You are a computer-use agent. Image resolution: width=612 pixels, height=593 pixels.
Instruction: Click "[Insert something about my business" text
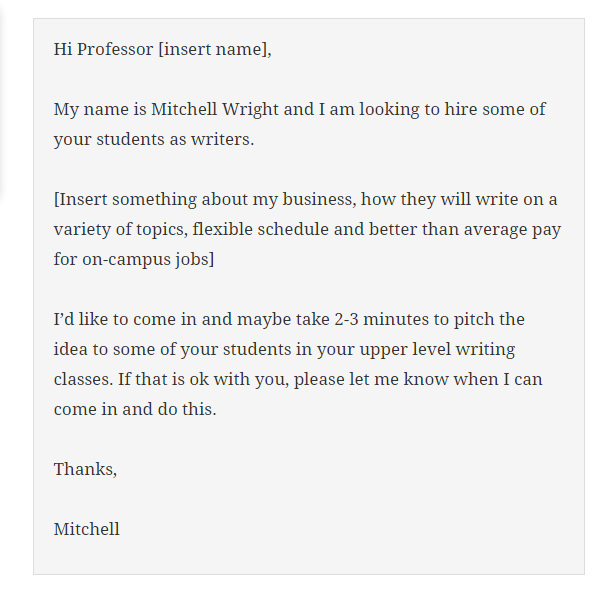coord(205,199)
